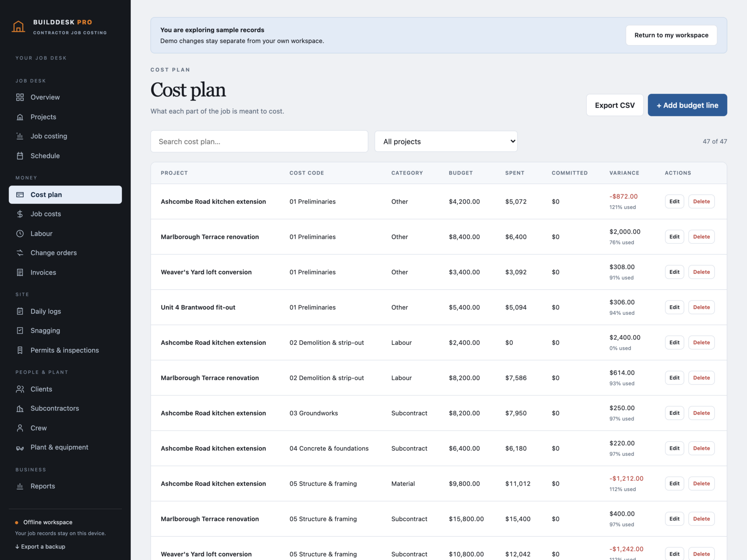
Task: Click the Permits & inspections icon
Action: point(20,350)
